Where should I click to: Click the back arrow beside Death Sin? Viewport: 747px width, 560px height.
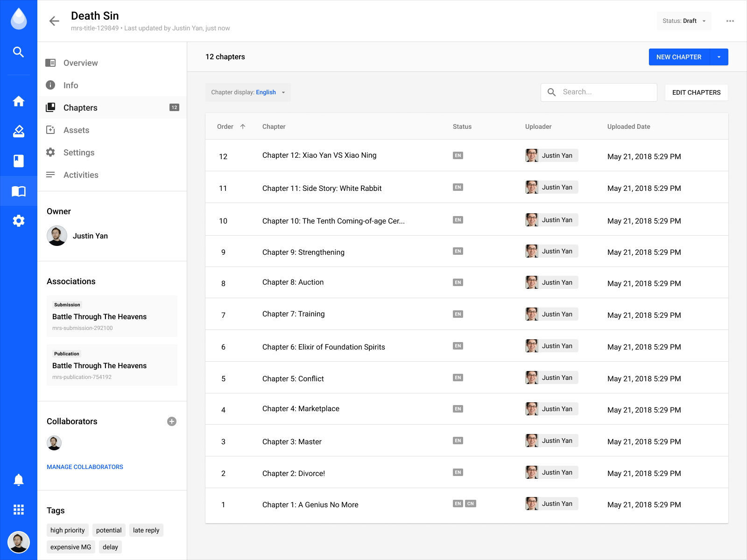(54, 21)
